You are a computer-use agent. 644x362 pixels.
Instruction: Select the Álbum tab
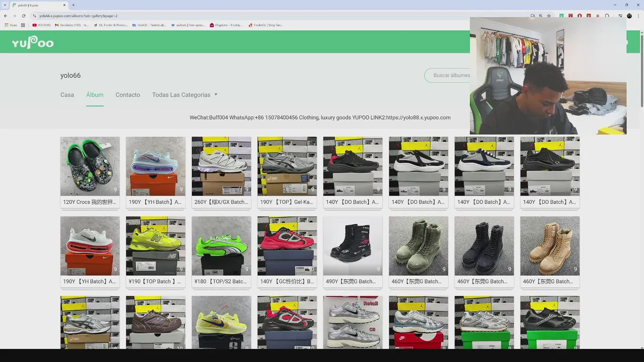[95, 95]
